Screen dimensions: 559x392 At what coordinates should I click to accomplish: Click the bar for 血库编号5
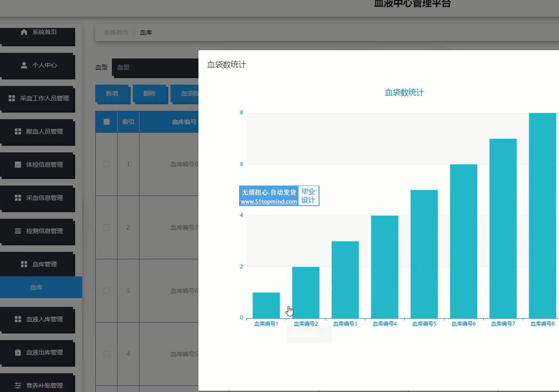424,254
